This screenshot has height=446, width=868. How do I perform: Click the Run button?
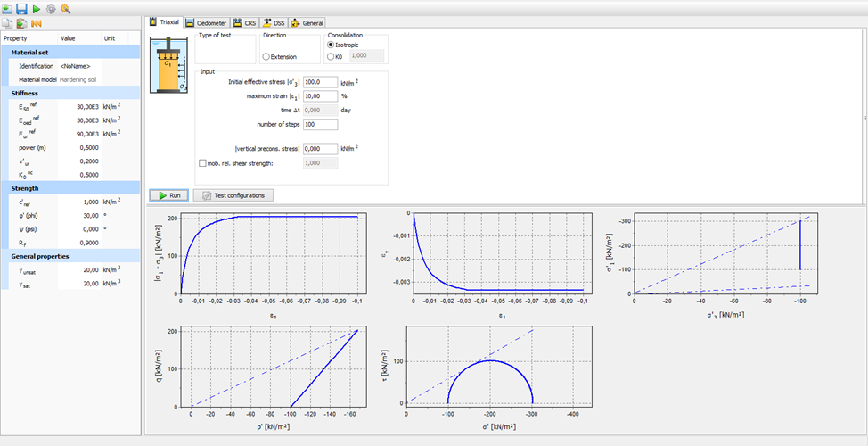click(x=168, y=195)
